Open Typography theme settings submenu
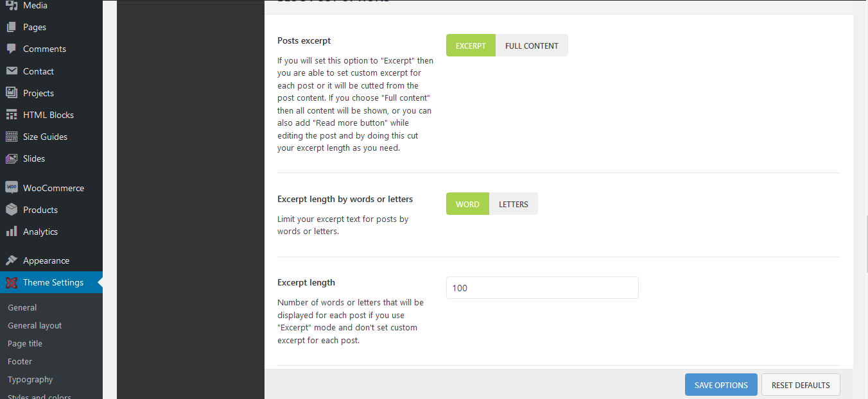The image size is (868, 399). [30, 379]
